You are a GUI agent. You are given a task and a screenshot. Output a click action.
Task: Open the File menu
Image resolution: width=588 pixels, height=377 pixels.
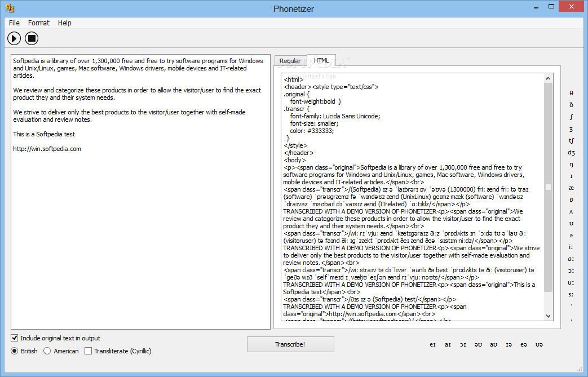14,23
